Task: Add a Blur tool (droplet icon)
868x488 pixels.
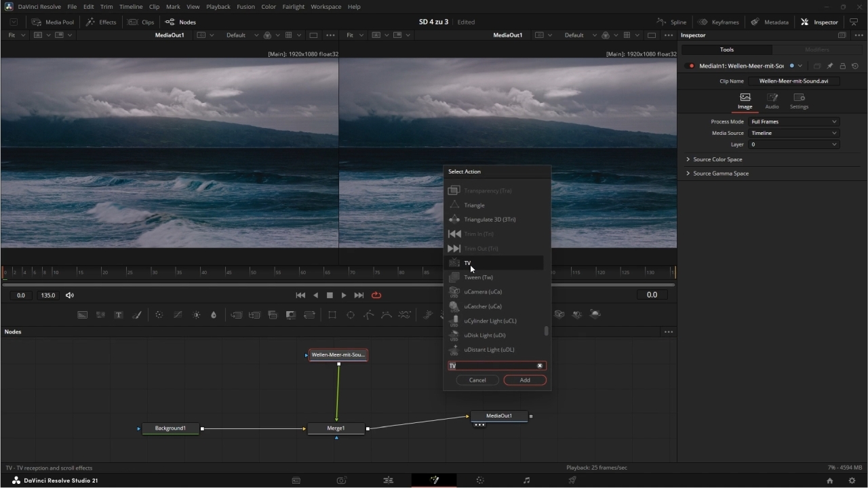Action: pyautogui.click(x=214, y=314)
